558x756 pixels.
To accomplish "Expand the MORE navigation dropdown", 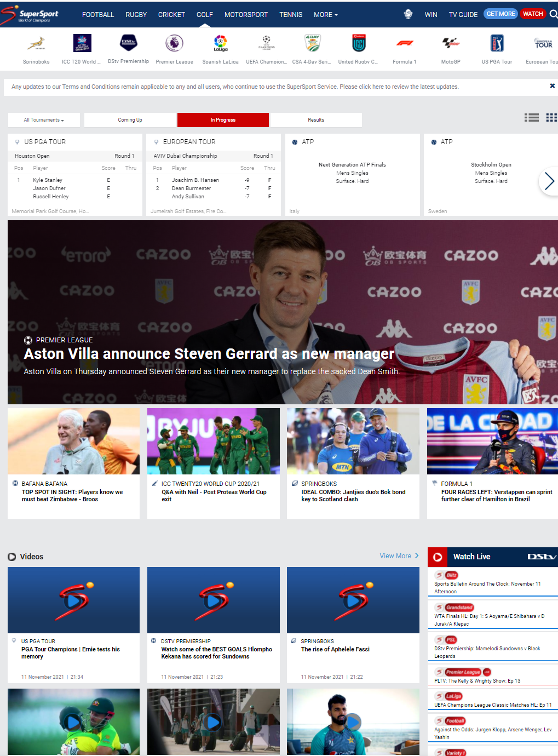I will [326, 15].
